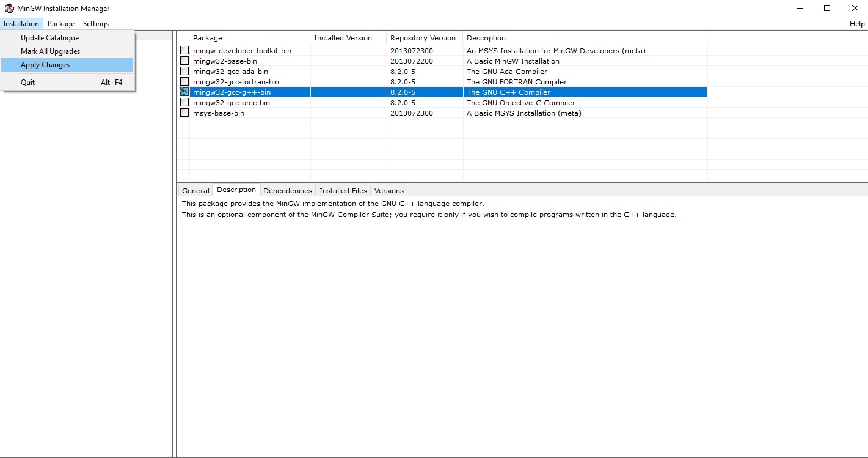This screenshot has width=868, height=458.
Task: Select the msys-base-bin package name
Action: point(219,113)
